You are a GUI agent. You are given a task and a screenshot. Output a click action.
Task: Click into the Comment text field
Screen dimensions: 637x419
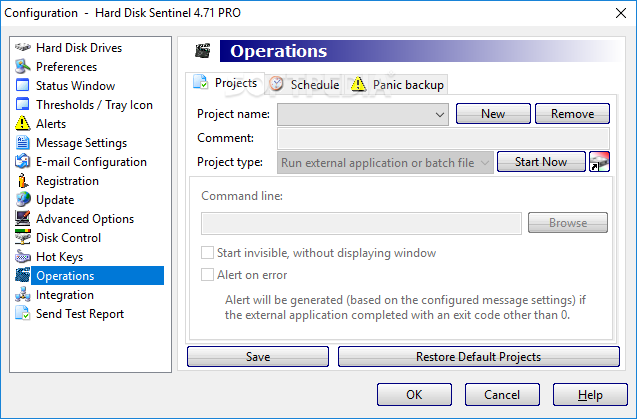point(443,138)
